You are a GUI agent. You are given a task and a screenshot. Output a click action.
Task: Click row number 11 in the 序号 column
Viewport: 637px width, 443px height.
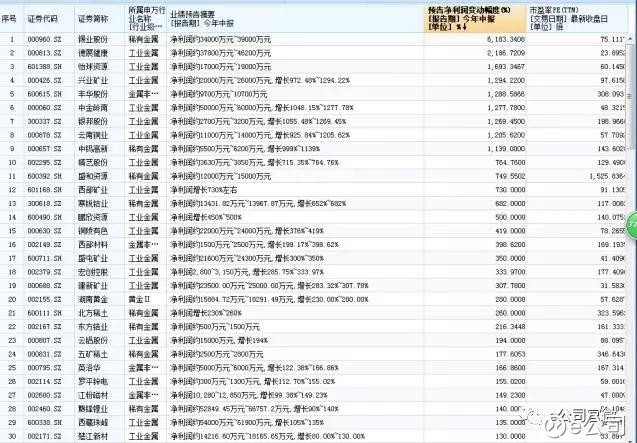(x=12, y=176)
